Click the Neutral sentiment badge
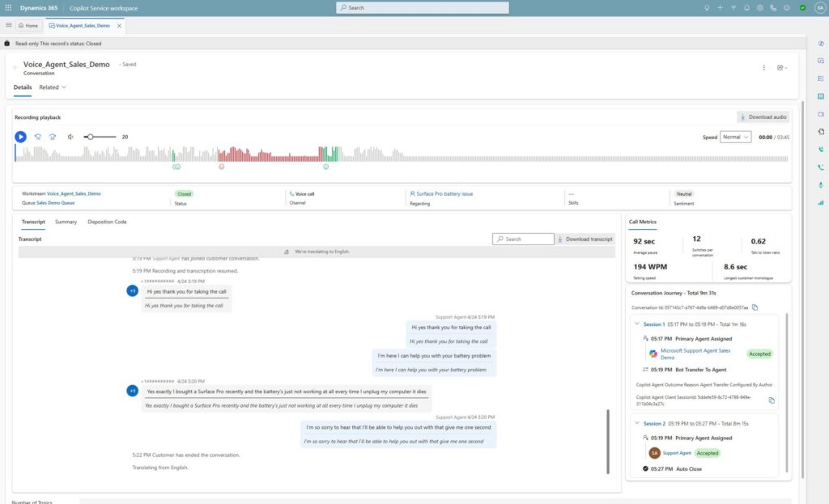This screenshot has height=504, width=829. (684, 194)
